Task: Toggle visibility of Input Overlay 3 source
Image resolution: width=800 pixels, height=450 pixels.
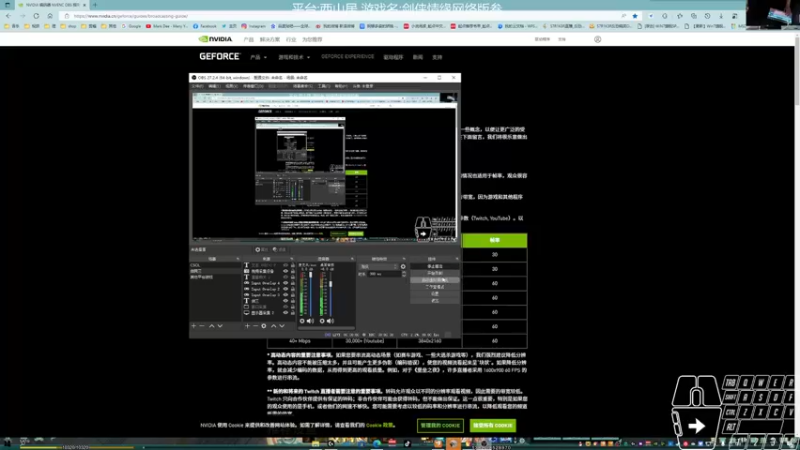Action: pyautogui.click(x=286, y=295)
